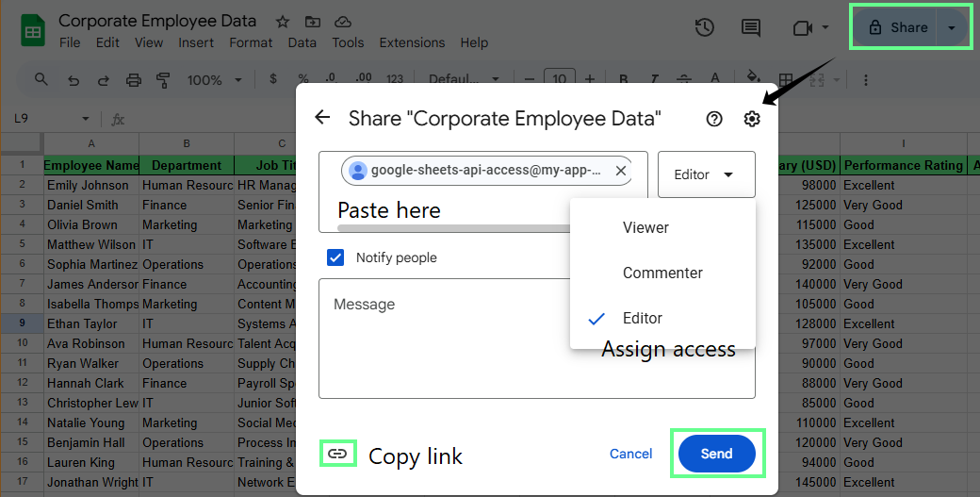Screen dimensions: 980x497
Task: Toggle strikethrough formatting
Action: pos(684,79)
